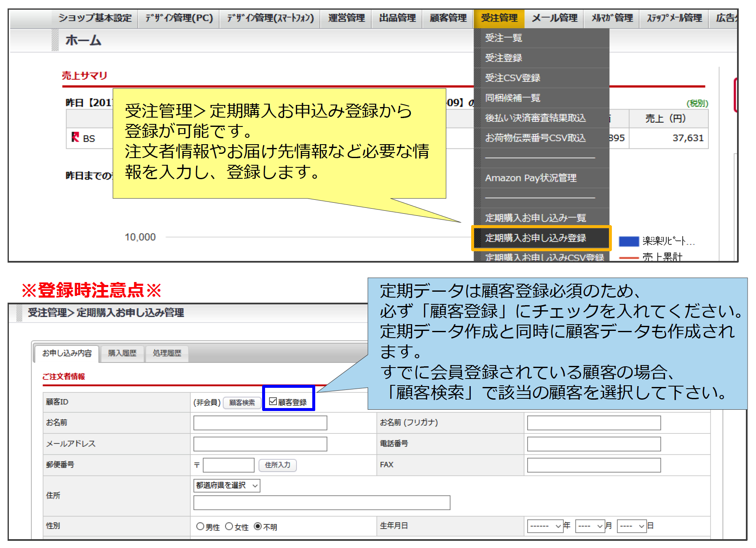Screen dimensions: 756x548
Task: Expand the birth day dropdown
Action: (632, 526)
